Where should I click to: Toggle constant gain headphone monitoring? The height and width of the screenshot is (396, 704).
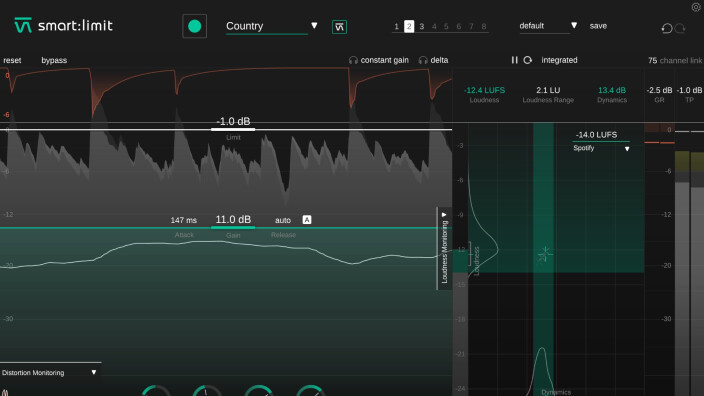pyautogui.click(x=379, y=60)
